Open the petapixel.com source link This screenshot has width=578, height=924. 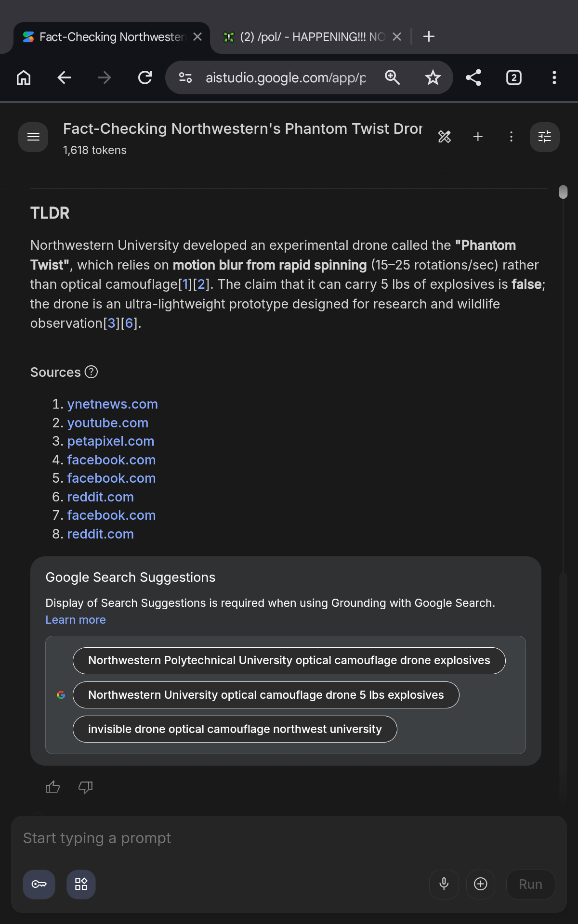pos(111,441)
